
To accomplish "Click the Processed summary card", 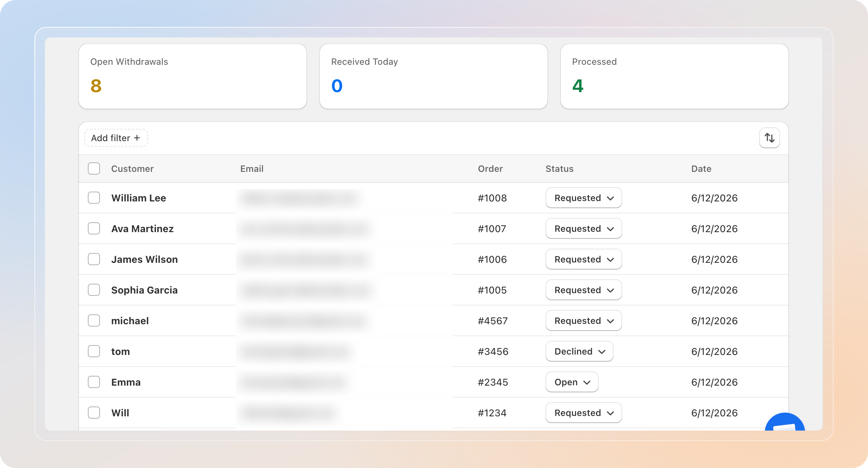I will click(x=675, y=76).
